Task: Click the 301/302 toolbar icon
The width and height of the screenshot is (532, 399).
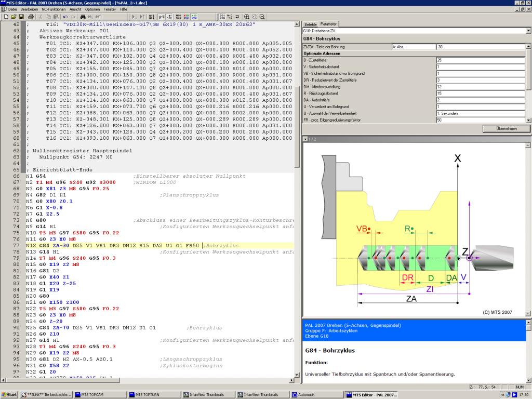Action: 222,17
